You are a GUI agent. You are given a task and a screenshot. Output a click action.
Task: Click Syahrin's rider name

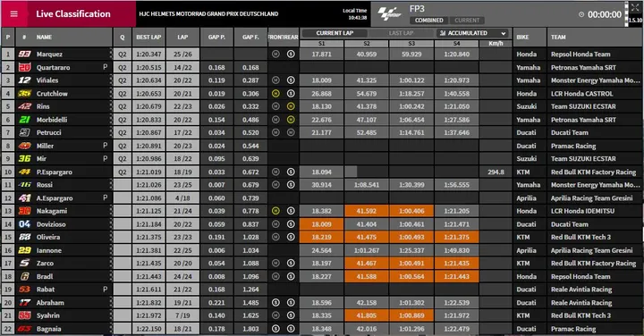pyautogui.click(x=48, y=315)
